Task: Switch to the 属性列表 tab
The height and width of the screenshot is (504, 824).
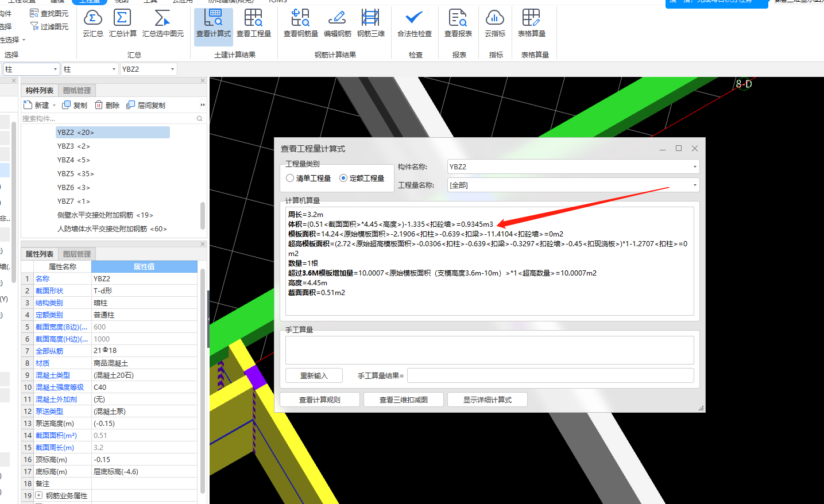Action: (x=40, y=254)
